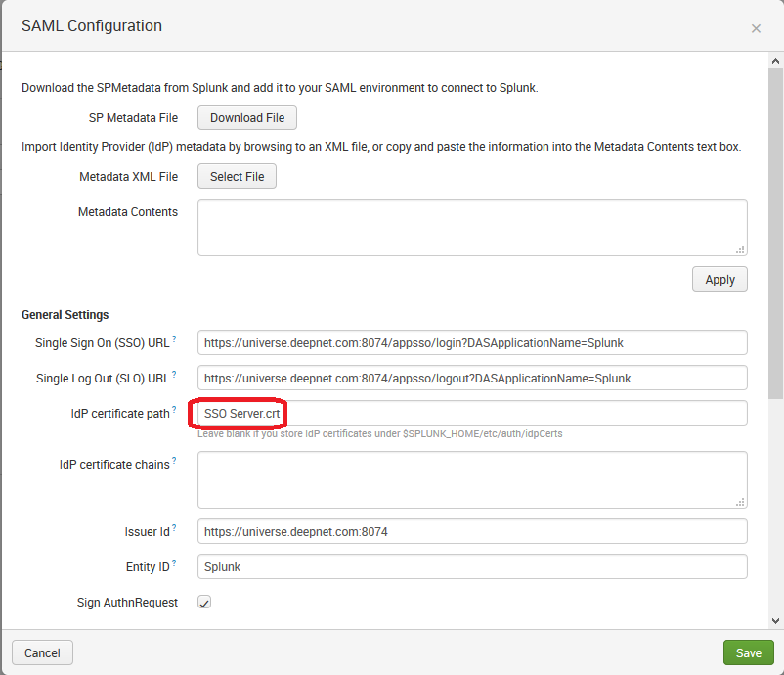Click Download File for SP Metadata
This screenshot has width=784, height=675.
tap(247, 118)
